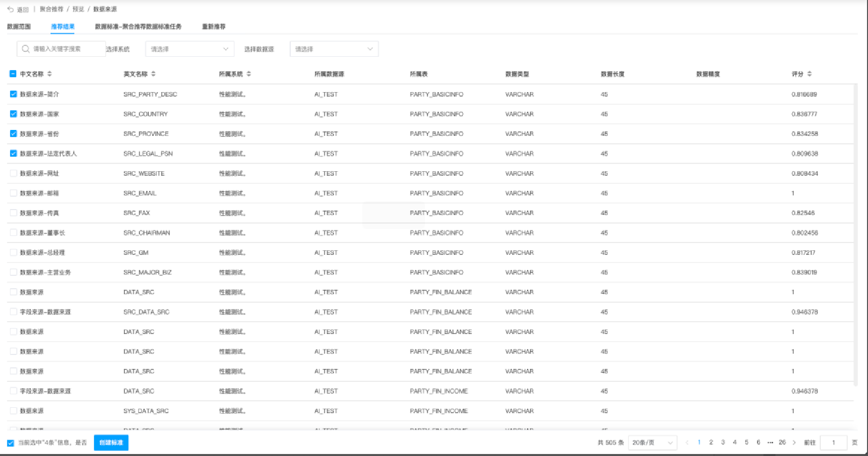Uncheck the 数据来源-简介 row
Viewport: 868px width, 456px height.
click(x=13, y=94)
